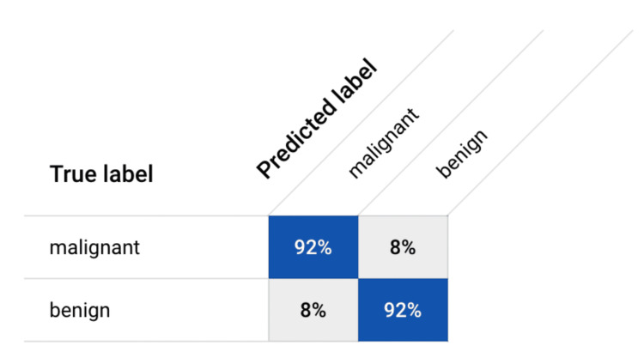Click the gray 8% cell in the malignant row

(x=403, y=247)
